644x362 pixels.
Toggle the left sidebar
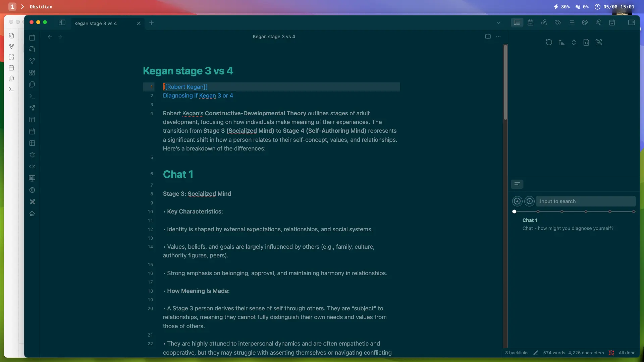[x=62, y=22]
